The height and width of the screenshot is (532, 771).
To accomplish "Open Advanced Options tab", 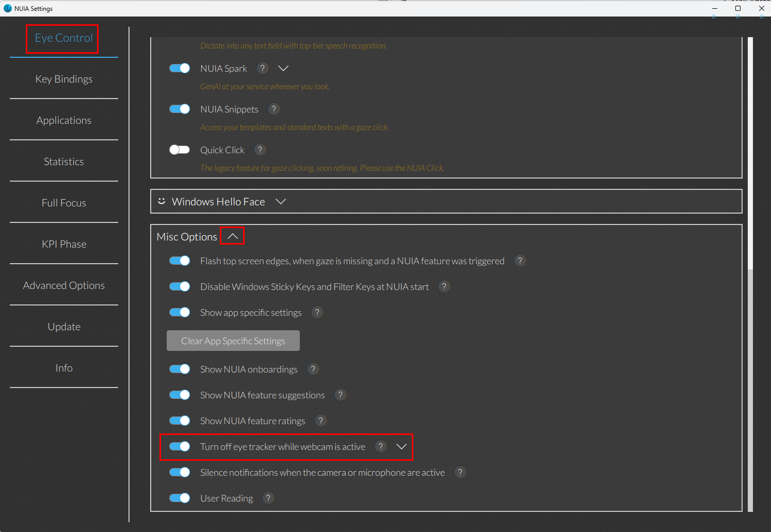I will 64,285.
